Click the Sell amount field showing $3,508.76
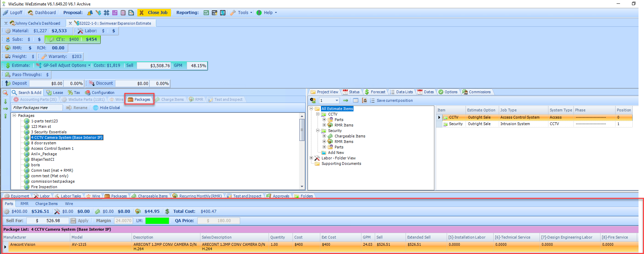Image resolution: width=644 pixels, height=254 pixels. coord(153,65)
